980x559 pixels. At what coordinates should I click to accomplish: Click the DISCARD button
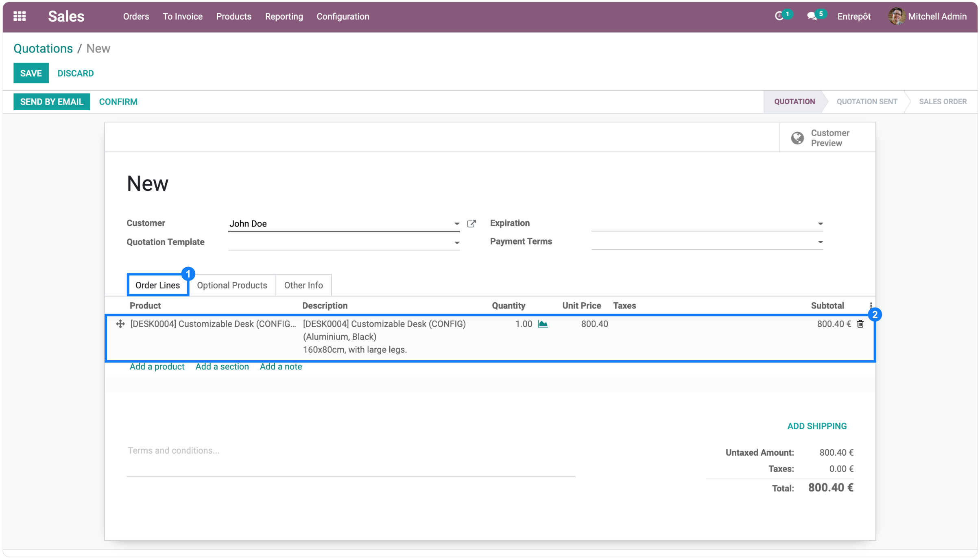75,73
